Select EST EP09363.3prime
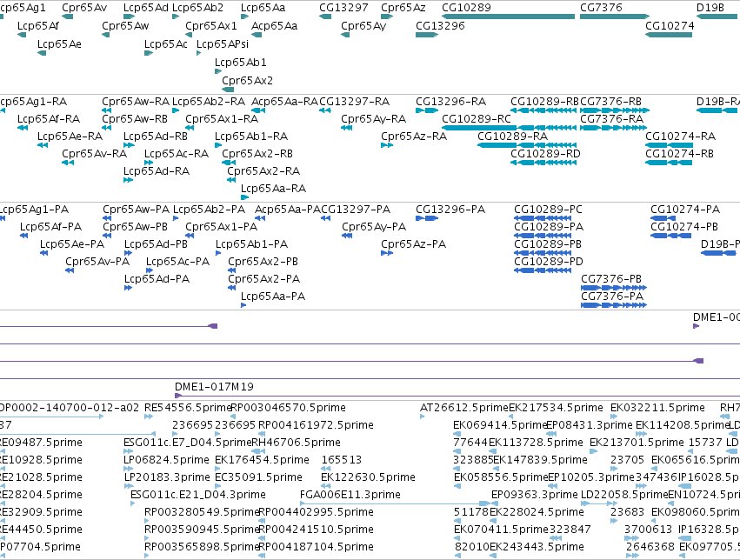 click(534, 495)
